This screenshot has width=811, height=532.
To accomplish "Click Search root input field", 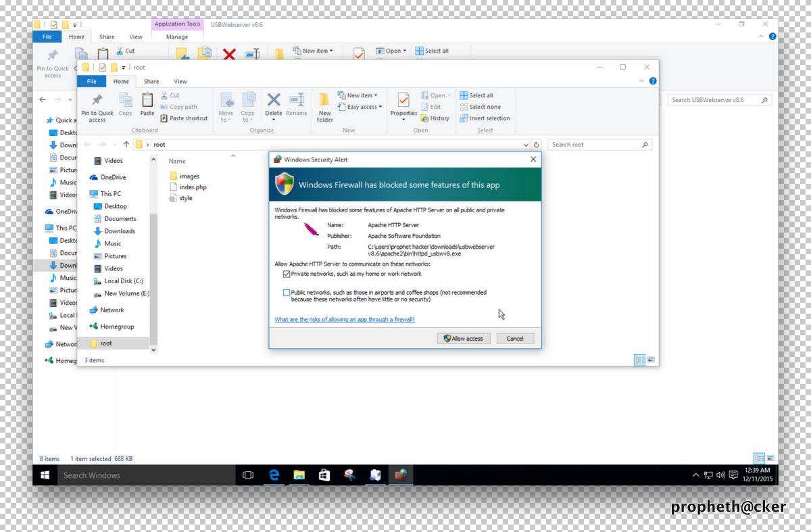I will click(599, 145).
